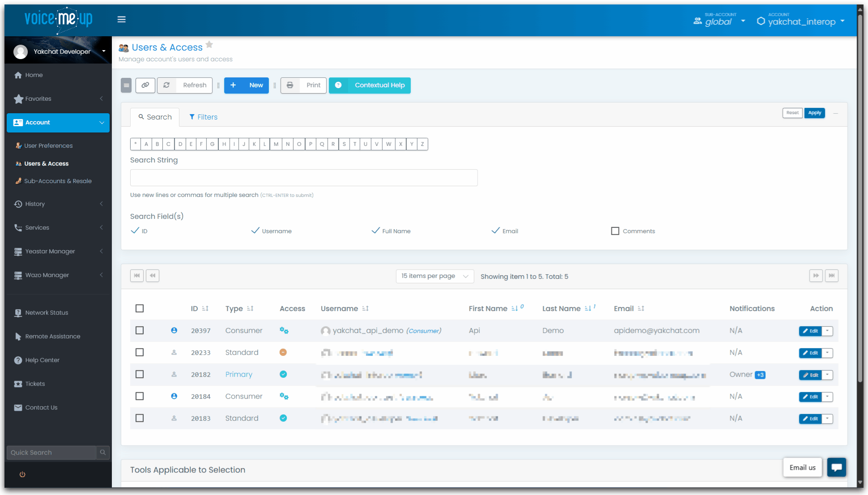The image size is (868, 495).
Task: Expand the History sidebar menu
Action: point(58,204)
